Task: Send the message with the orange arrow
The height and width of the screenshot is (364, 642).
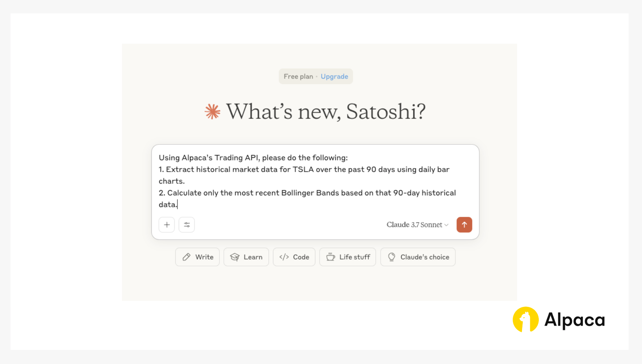Action: [464, 225]
